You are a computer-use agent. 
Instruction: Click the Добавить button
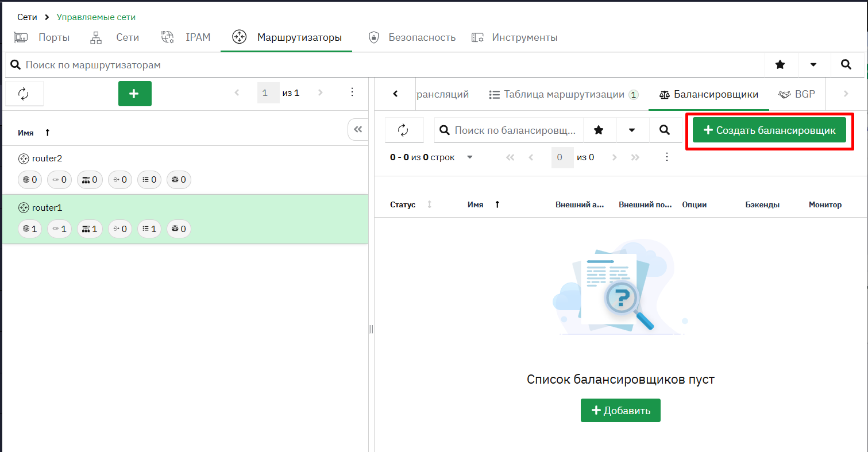[620, 411]
